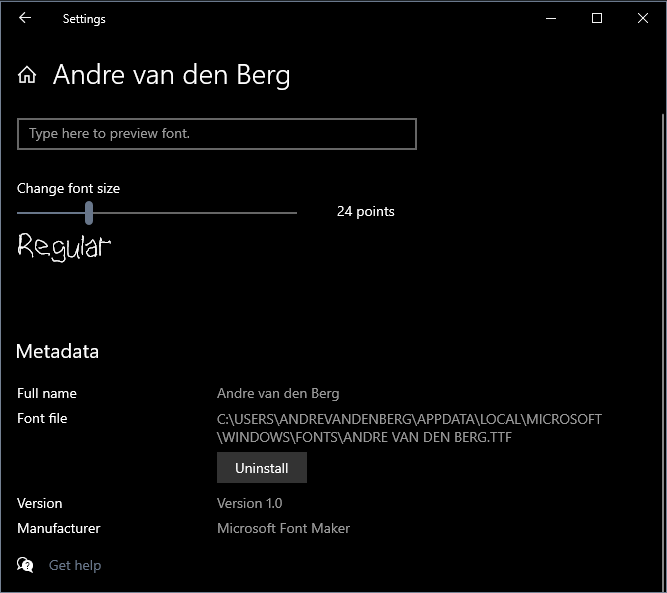Click the Full name value text

(x=277, y=393)
